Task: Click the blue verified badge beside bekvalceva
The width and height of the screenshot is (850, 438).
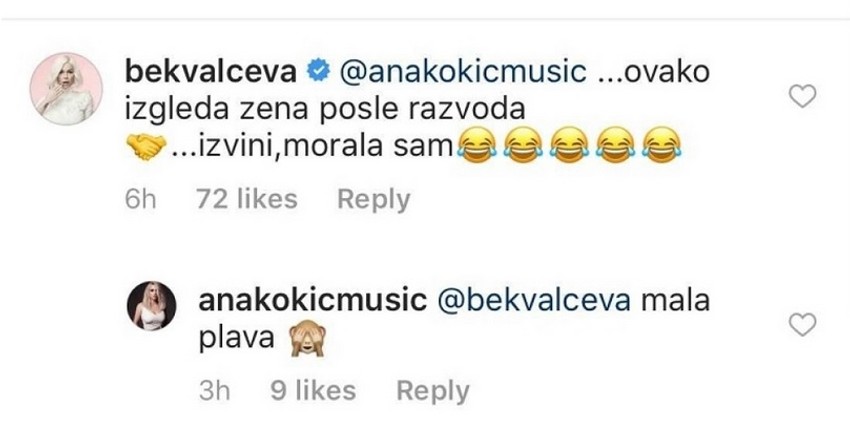Action: tap(318, 72)
